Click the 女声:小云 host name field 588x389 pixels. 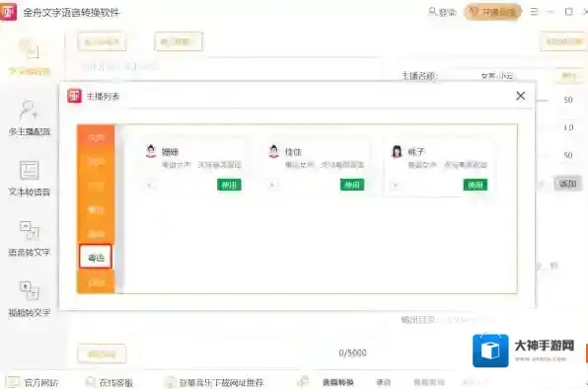coord(497,76)
